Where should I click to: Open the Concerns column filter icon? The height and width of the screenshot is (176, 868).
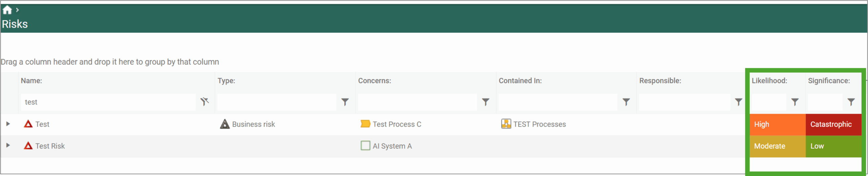click(x=486, y=102)
